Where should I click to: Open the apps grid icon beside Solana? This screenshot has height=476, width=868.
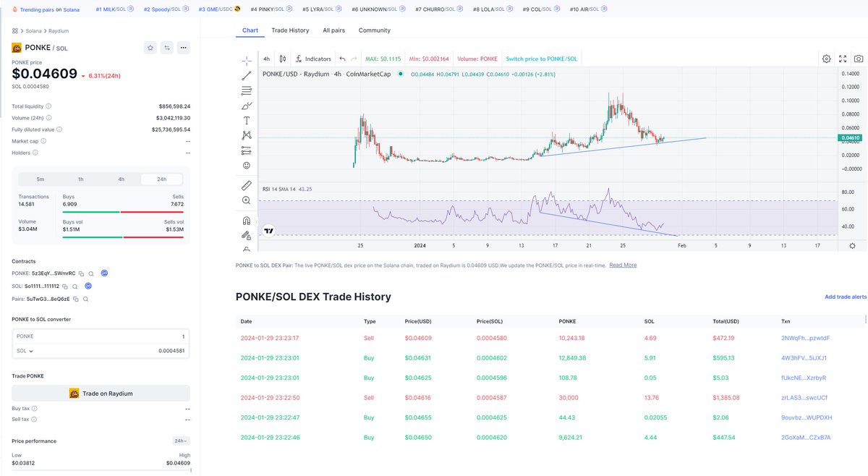tap(14, 31)
